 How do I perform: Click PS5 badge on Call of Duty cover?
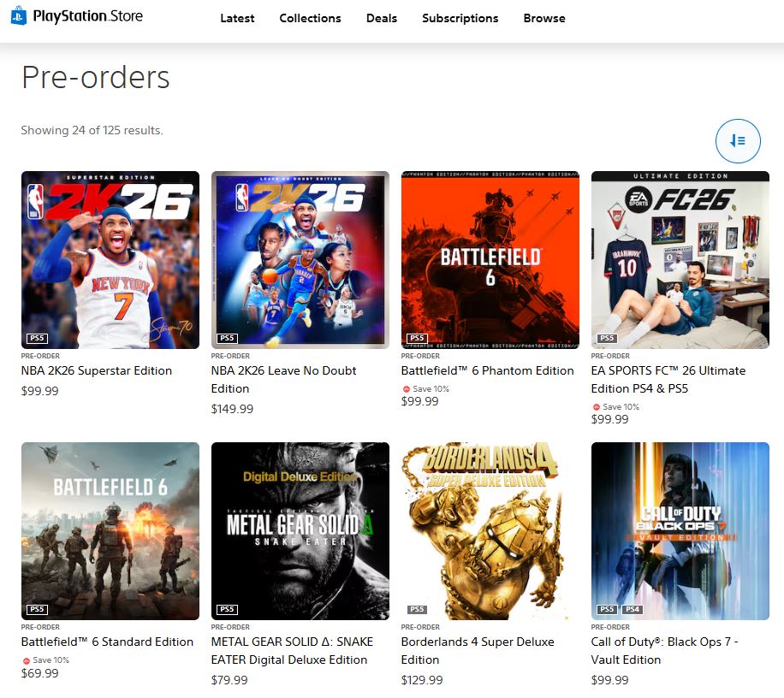pos(607,610)
